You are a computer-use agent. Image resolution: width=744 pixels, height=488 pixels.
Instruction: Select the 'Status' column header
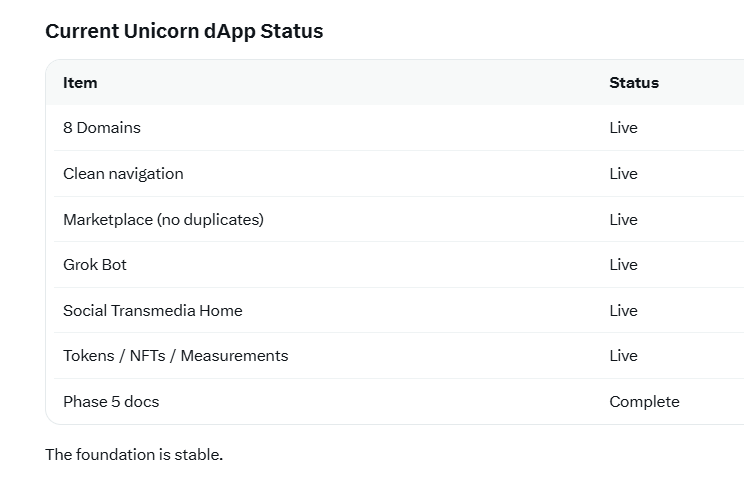[634, 83]
